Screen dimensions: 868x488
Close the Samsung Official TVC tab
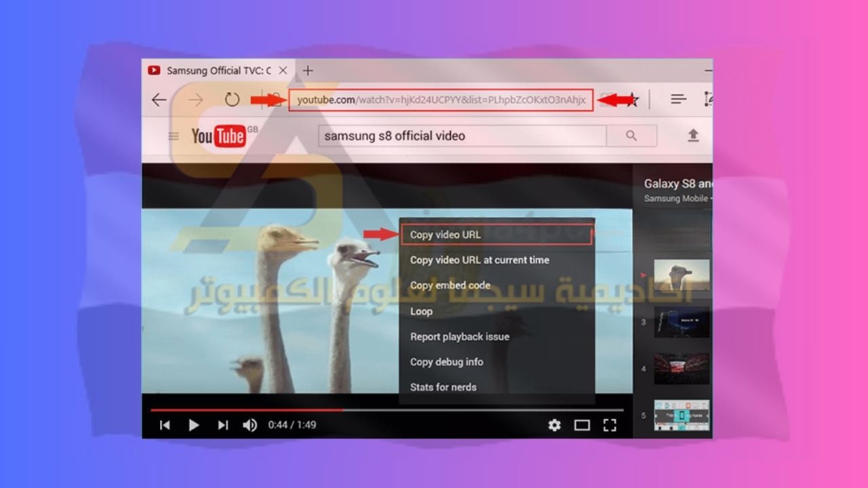[x=283, y=70]
